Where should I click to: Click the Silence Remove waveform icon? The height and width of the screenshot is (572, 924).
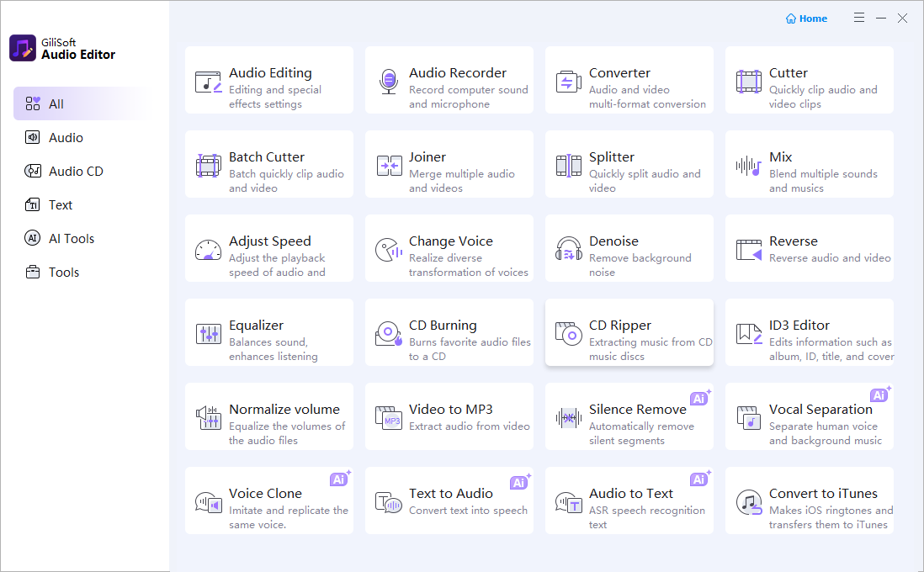coord(569,418)
